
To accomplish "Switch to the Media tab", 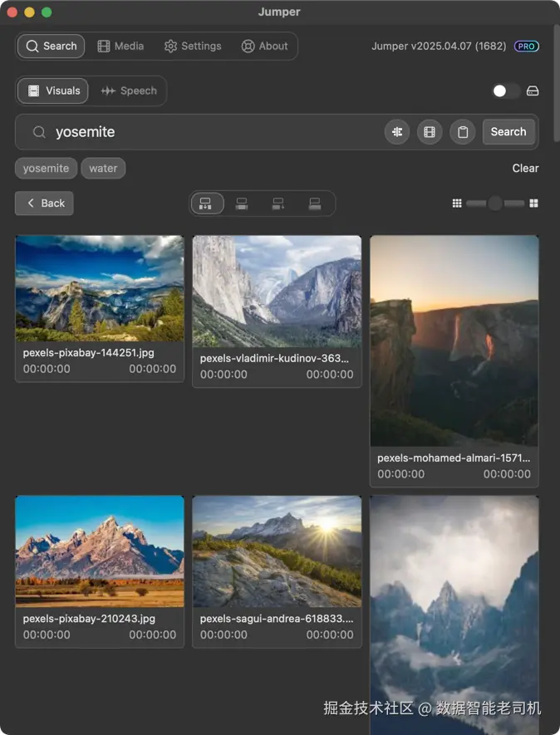I will [x=120, y=46].
